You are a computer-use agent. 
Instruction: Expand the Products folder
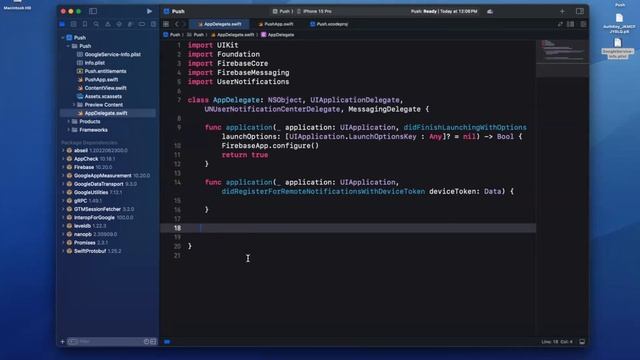(68, 122)
